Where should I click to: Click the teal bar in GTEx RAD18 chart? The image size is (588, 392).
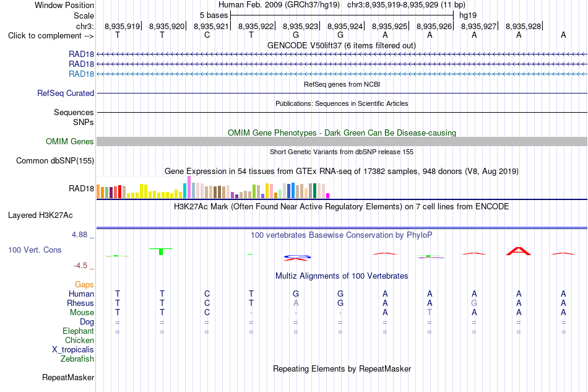tap(185, 191)
